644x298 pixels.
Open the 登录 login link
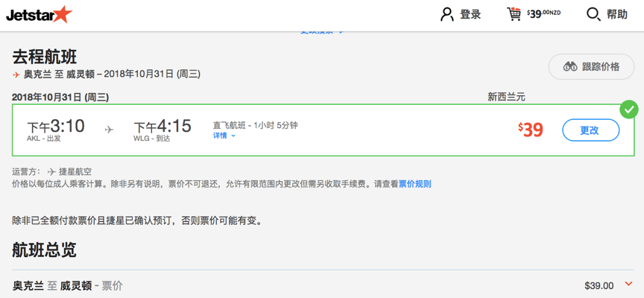tap(470, 14)
